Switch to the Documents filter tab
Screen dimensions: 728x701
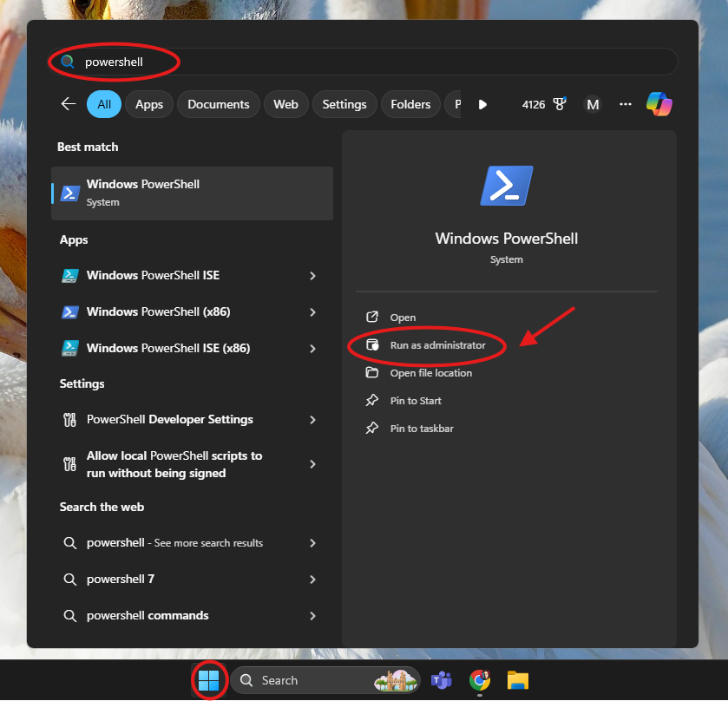click(x=218, y=104)
